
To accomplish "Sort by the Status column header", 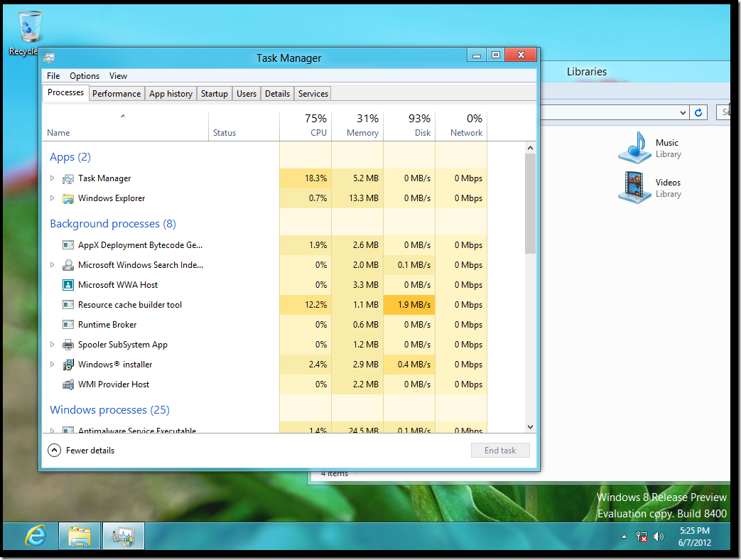I will [x=244, y=126].
